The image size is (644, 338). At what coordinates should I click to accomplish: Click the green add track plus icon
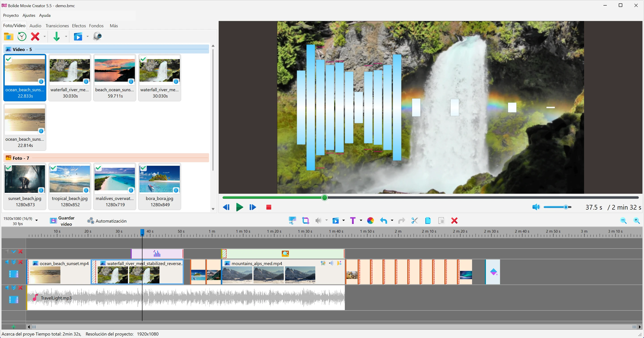pyautogui.click(x=13, y=327)
